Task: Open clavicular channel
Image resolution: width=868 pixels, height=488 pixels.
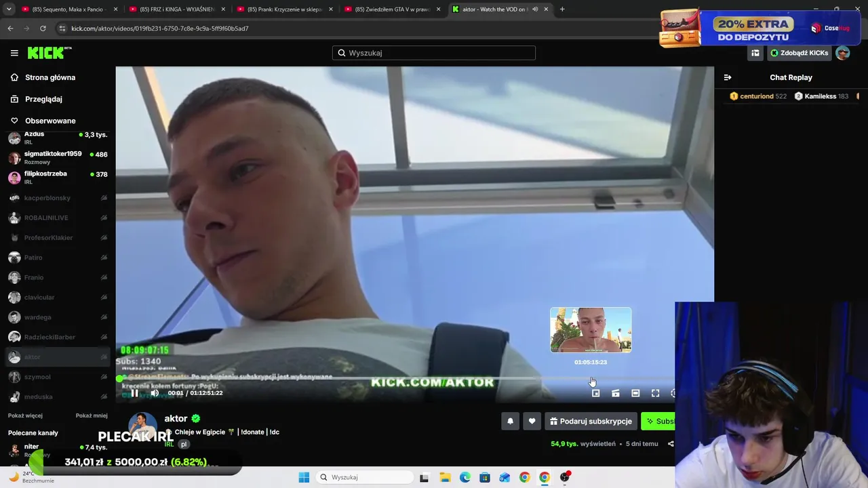Action: point(58,298)
